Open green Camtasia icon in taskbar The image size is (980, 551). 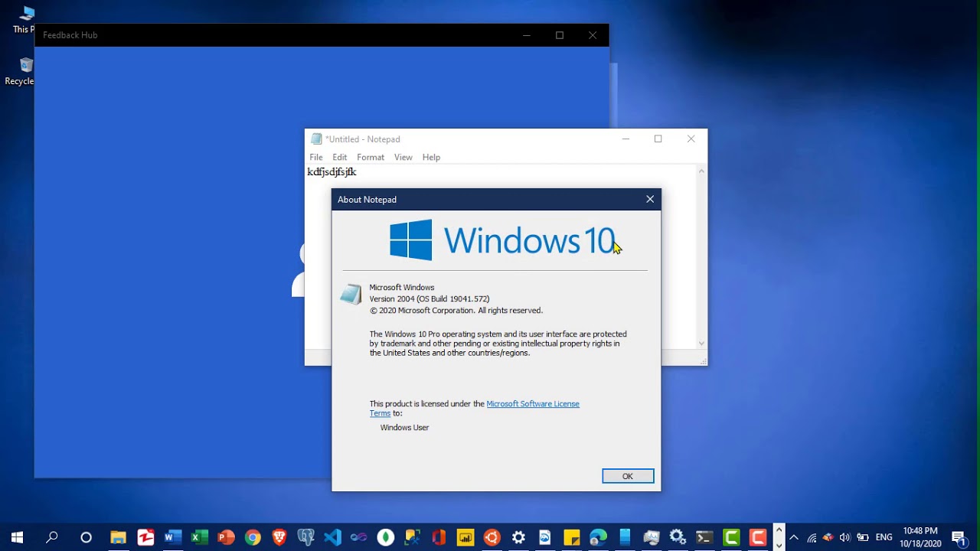pyautogui.click(x=731, y=537)
